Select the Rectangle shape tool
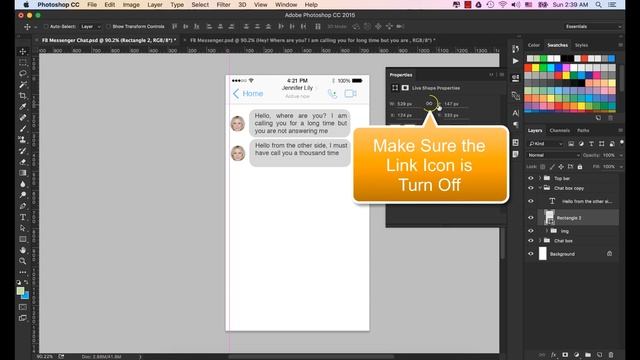This screenshot has width=640, height=360. tap(23, 239)
